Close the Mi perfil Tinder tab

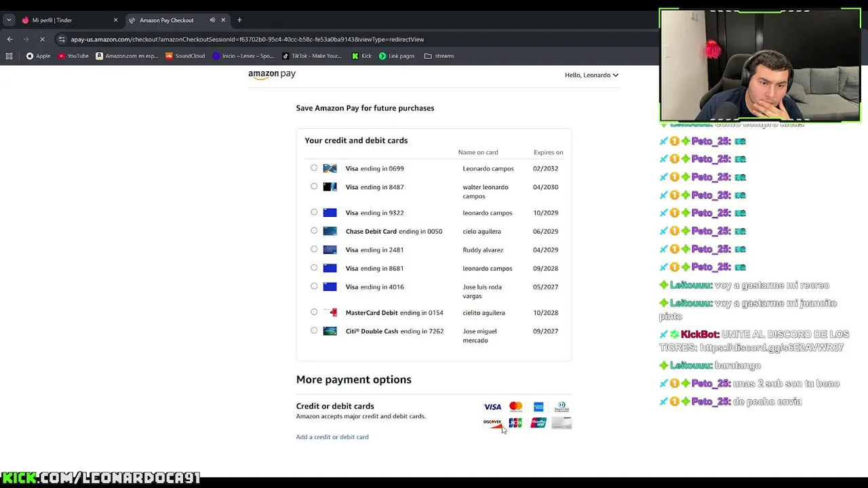click(x=115, y=20)
